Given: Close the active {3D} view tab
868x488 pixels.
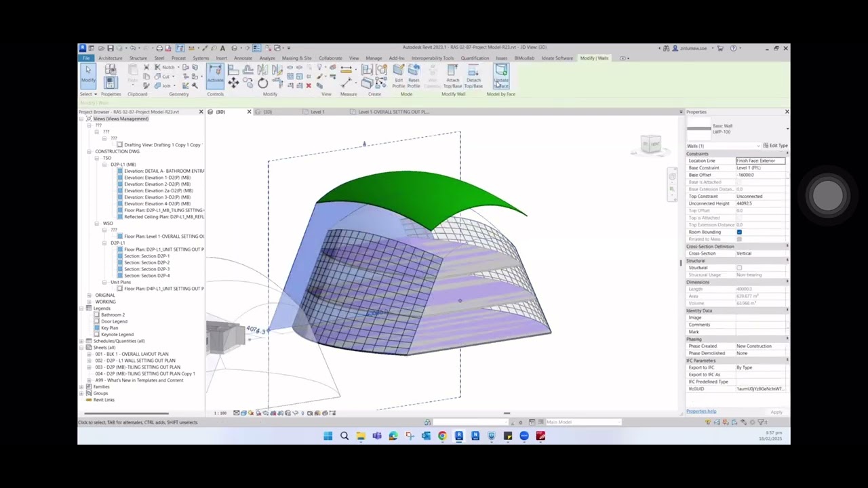Looking at the screenshot, I should (x=249, y=112).
